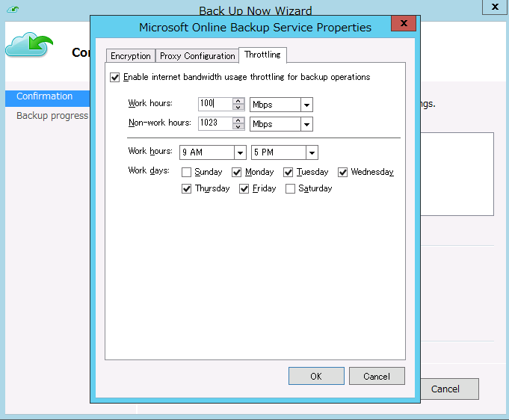Viewport: 509px width, 420px height.
Task: Click the Non-work hours bandwidth value field
Action: pyautogui.click(x=215, y=124)
